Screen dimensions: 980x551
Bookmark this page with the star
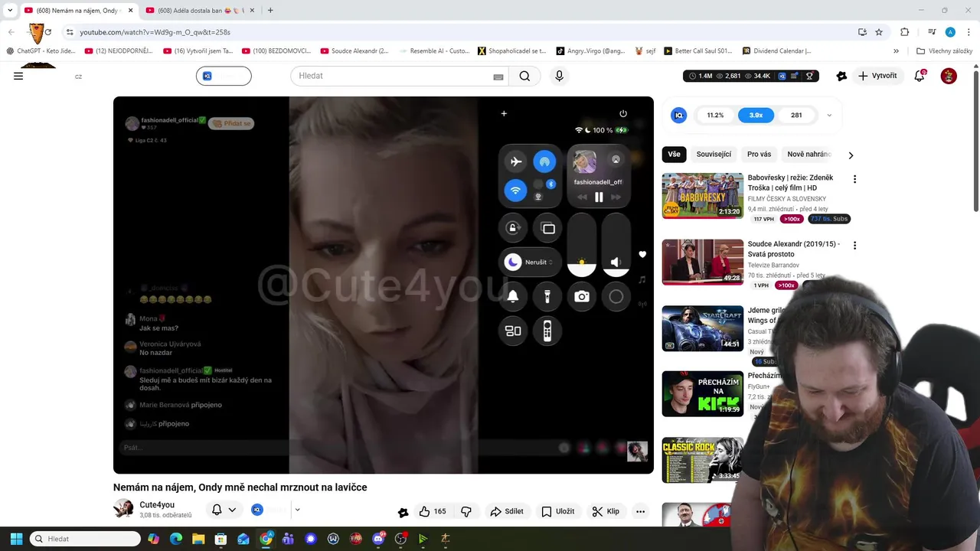879,32
